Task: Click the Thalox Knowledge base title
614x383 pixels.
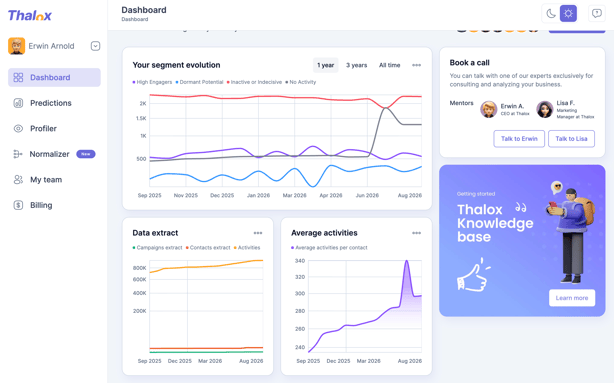Action: (495, 223)
